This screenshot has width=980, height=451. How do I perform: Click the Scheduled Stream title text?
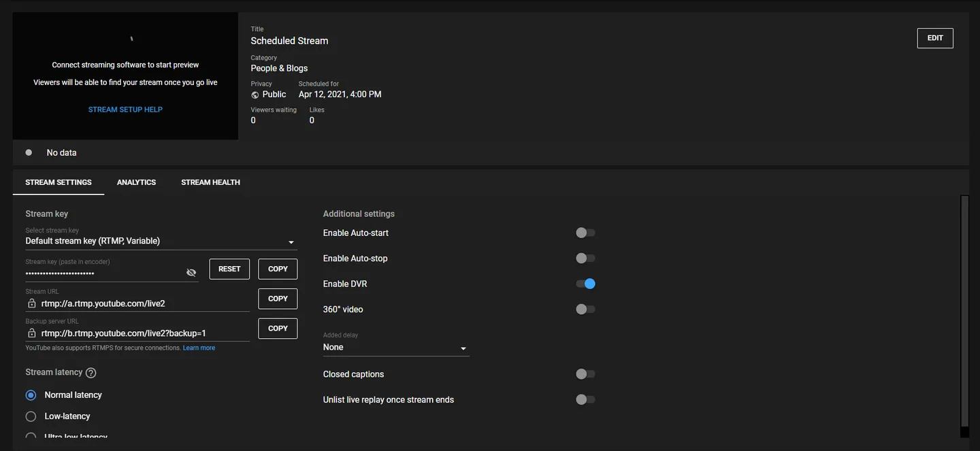point(289,41)
